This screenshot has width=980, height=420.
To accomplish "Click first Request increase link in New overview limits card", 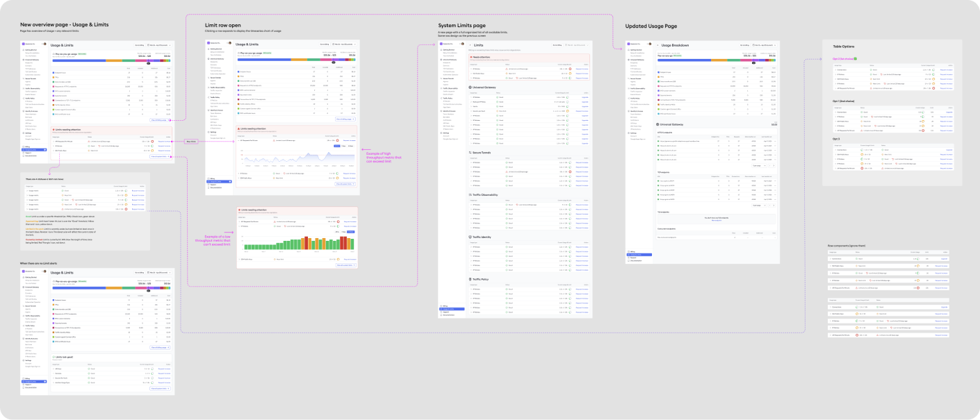I will tap(164, 141).
